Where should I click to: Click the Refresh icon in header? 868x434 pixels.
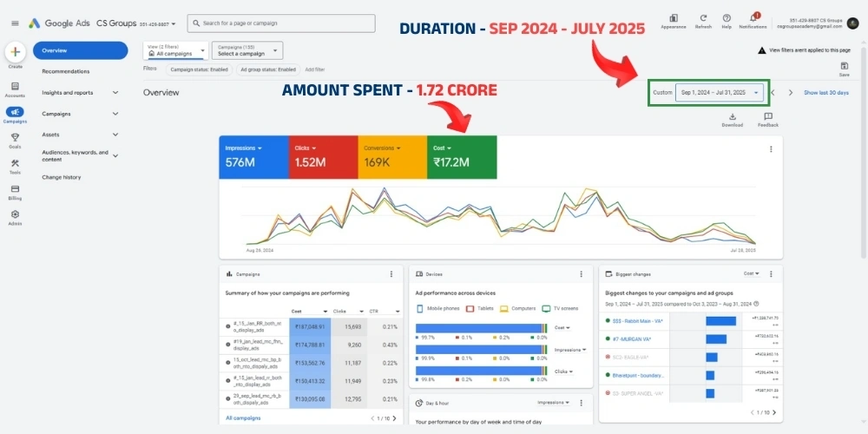703,18
